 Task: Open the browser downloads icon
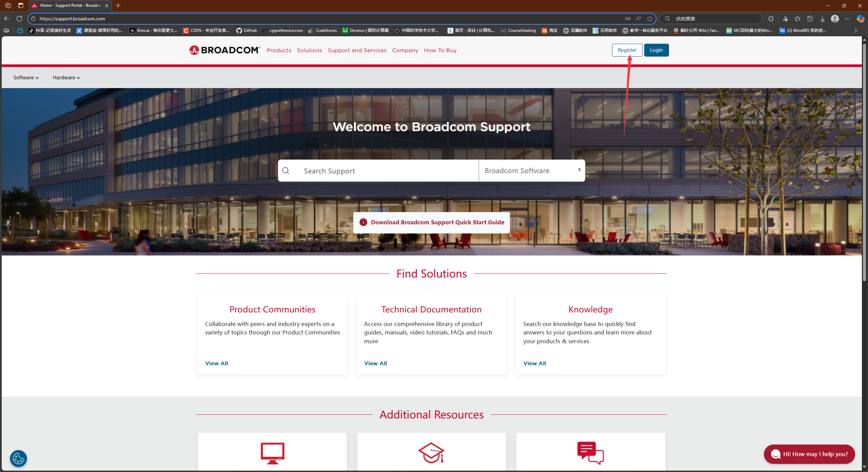click(x=822, y=19)
